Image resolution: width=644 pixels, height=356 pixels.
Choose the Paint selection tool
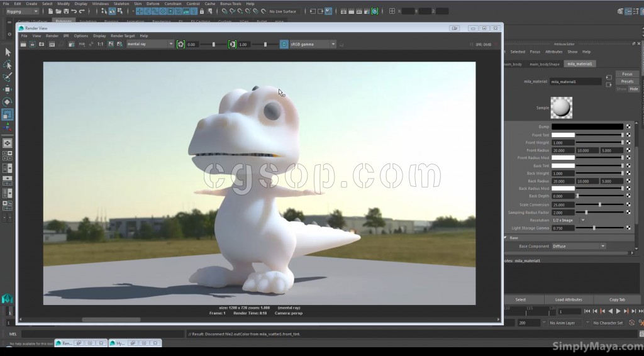point(8,77)
